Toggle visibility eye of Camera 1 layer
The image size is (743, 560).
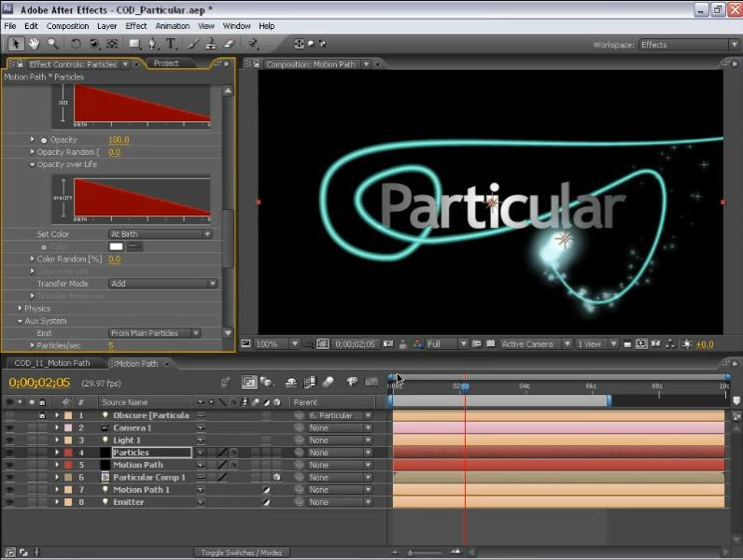[x=9, y=427]
